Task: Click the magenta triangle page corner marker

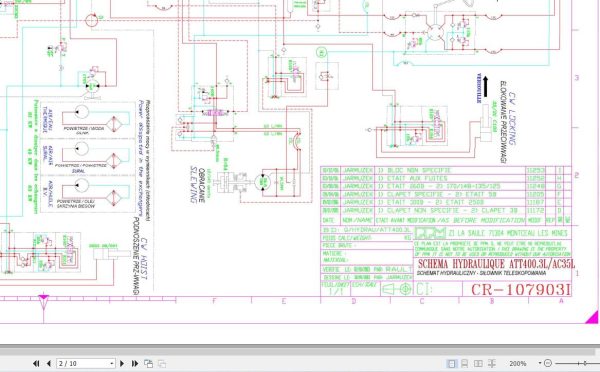Action: pos(591,317)
